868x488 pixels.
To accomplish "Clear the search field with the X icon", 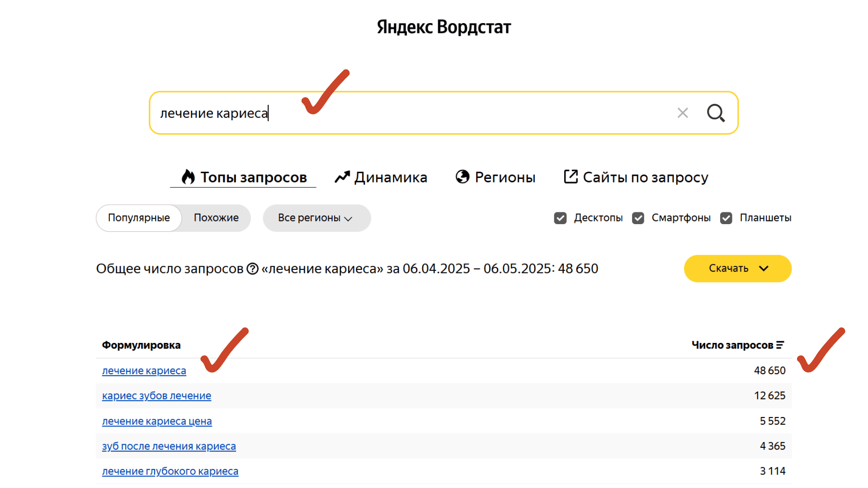I will [683, 113].
